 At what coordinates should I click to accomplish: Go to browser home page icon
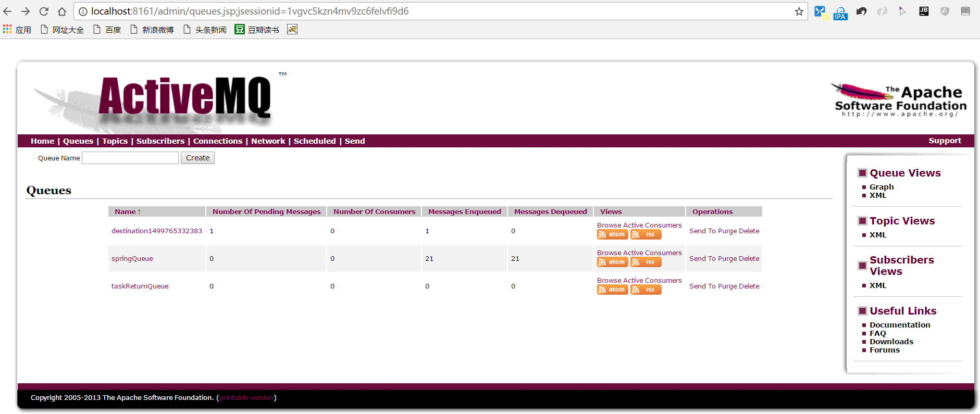click(62, 11)
